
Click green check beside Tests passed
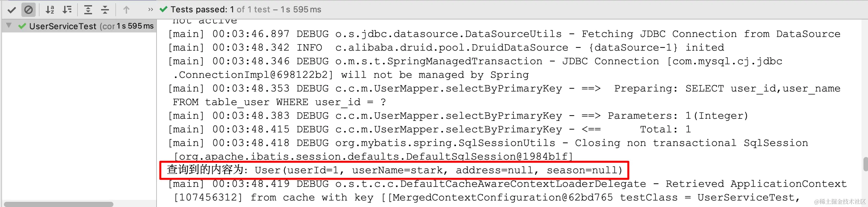pyautogui.click(x=163, y=9)
